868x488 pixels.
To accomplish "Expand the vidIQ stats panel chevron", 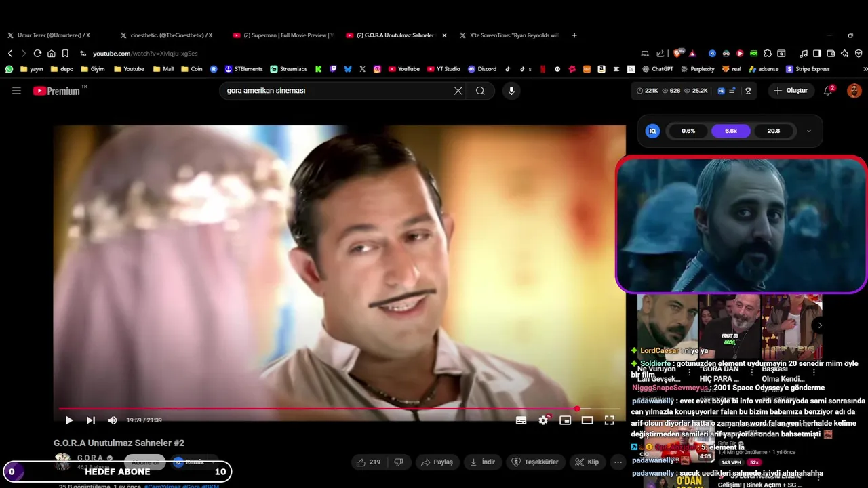I will pos(808,131).
